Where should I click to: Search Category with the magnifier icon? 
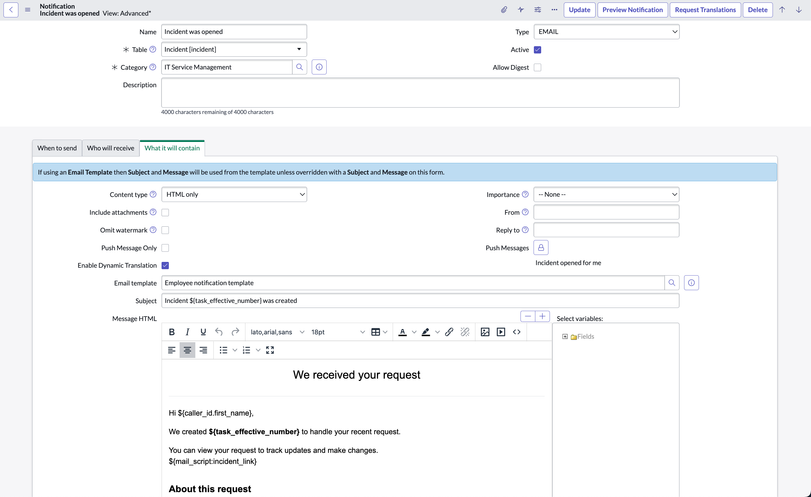point(299,67)
